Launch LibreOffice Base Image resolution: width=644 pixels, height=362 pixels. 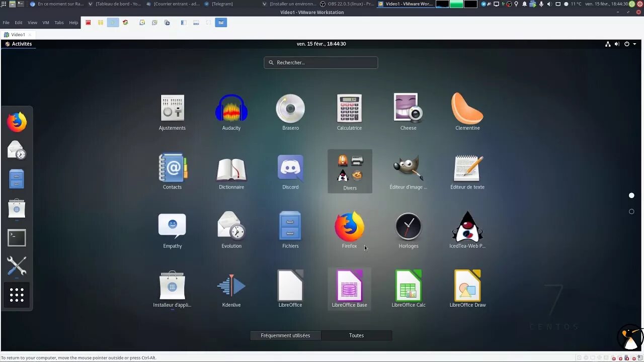tap(349, 289)
